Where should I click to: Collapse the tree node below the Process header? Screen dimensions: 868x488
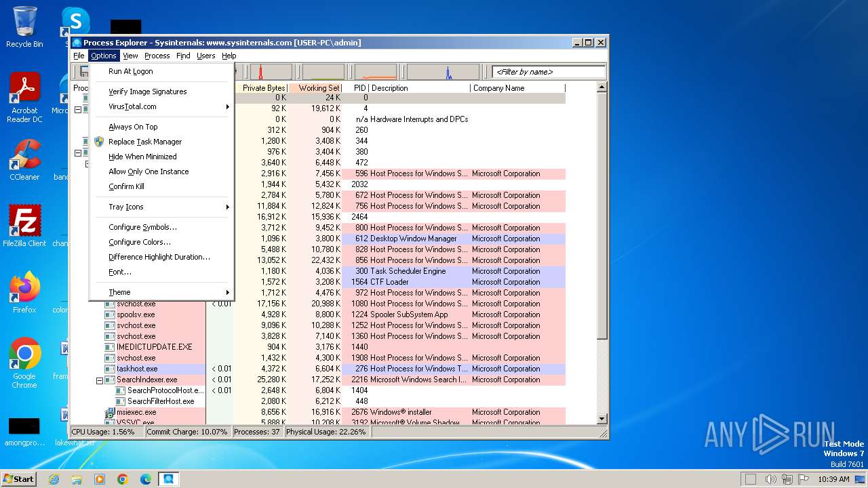point(78,109)
